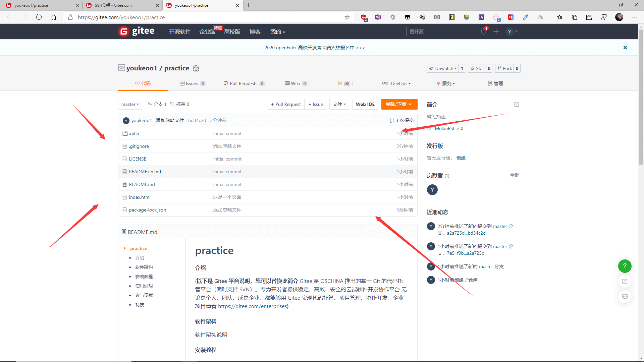644x362 pixels.
Task: Click the green help question-mark button
Action: click(x=625, y=266)
